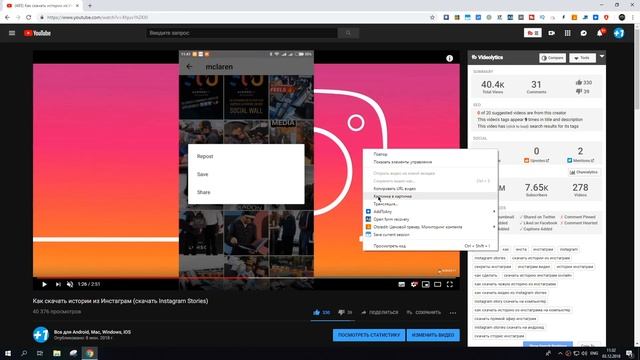The width and height of the screenshot is (640, 360).
Task: Toggle subtitles in the player
Action: click(402, 284)
